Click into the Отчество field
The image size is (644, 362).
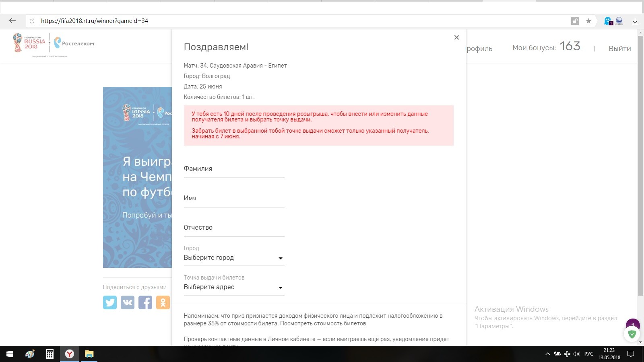click(x=234, y=228)
